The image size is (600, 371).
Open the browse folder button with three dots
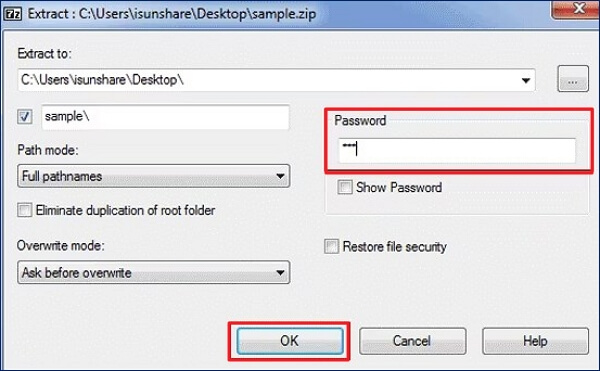[573, 79]
